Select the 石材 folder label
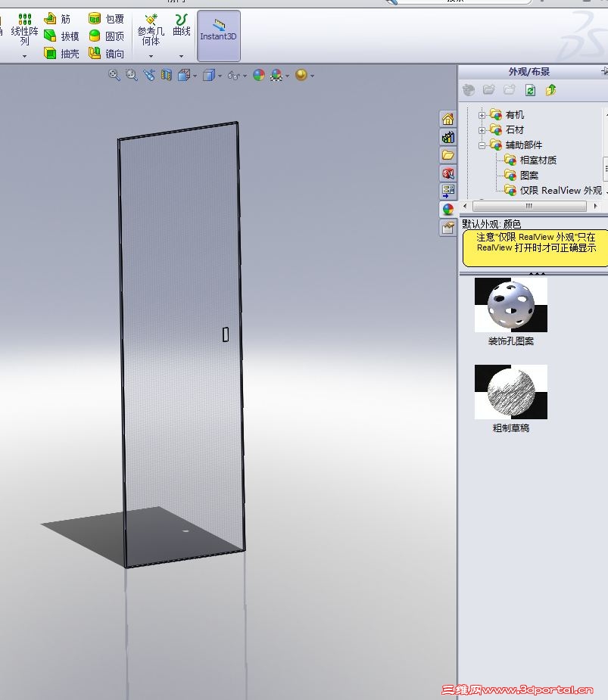 point(515,130)
